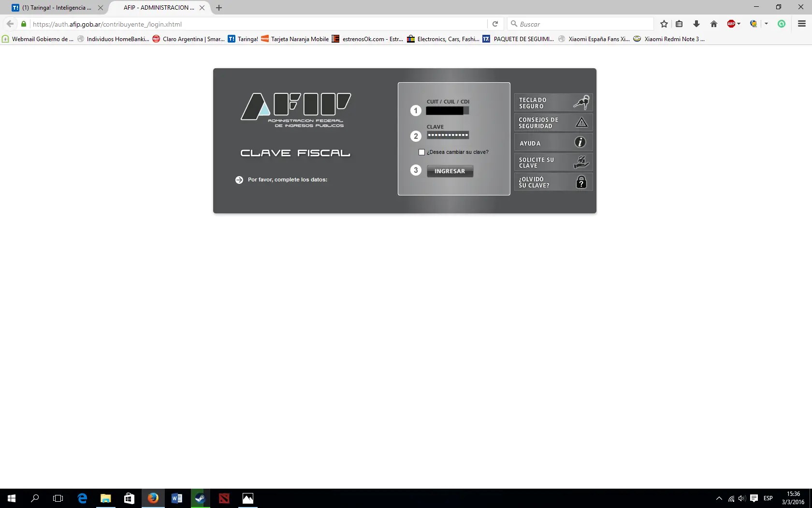Select the AFIP - Administracion tab

click(159, 8)
